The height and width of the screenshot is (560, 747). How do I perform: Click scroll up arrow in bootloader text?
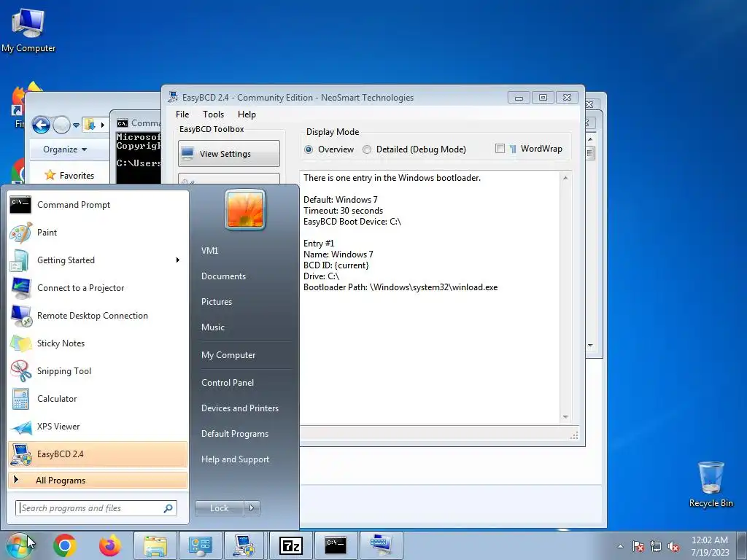coord(565,178)
